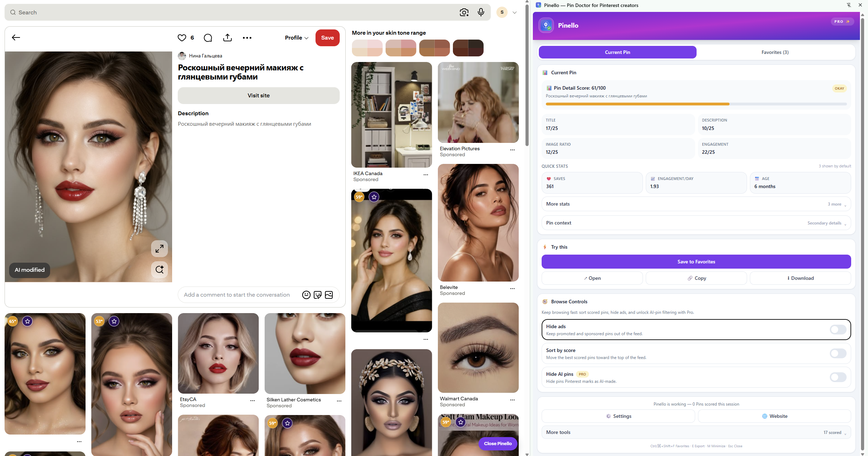
Task: Open the account chevron next to the S avatar
Action: [515, 12]
